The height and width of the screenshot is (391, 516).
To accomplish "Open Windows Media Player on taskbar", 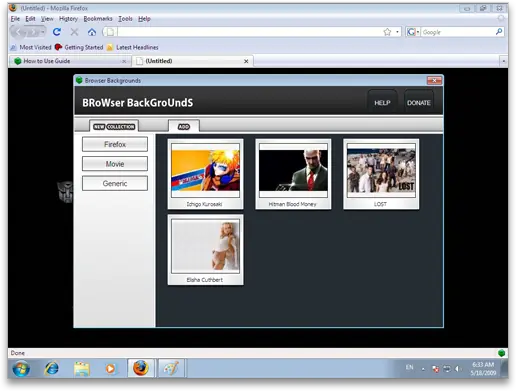I will pos(110,369).
